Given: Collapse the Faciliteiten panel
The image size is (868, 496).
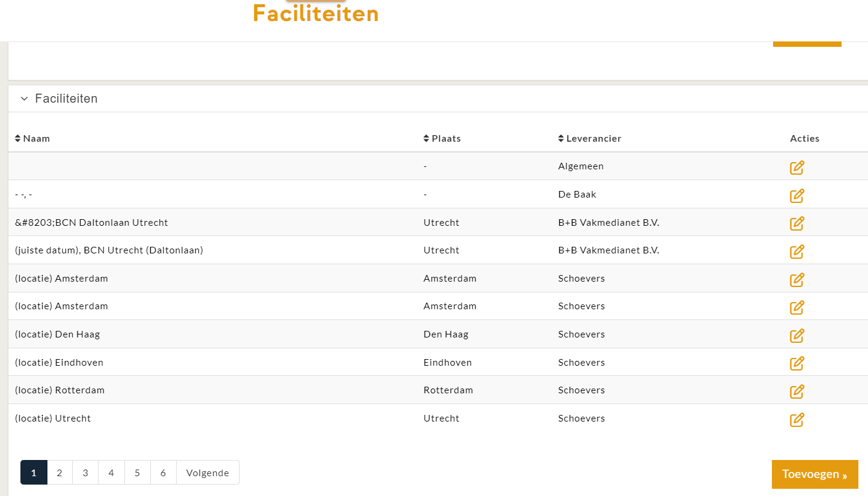Looking at the screenshot, I should (x=24, y=98).
